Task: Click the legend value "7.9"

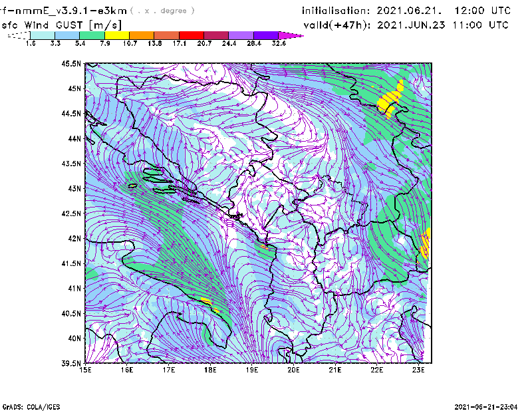Action: 105,43
